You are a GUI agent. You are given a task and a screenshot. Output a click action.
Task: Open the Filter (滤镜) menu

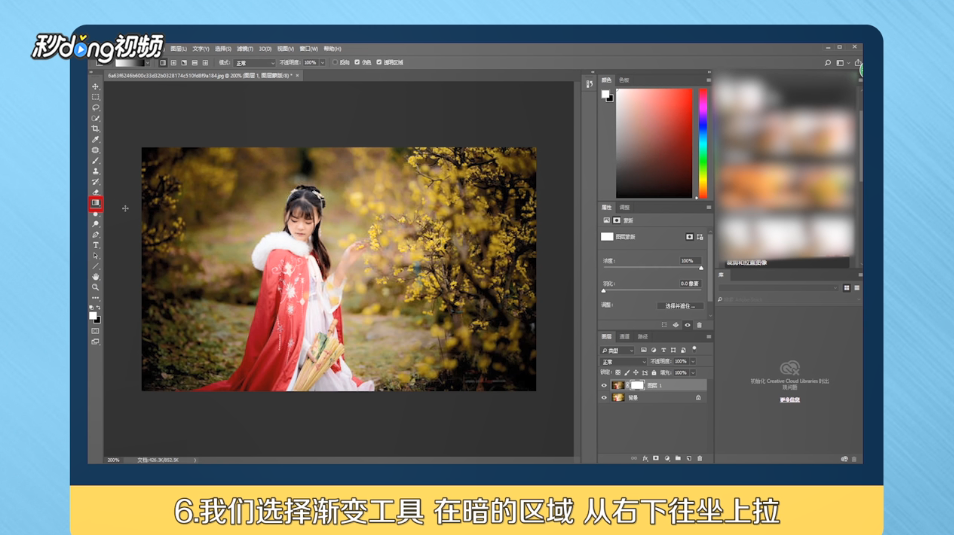(x=245, y=49)
